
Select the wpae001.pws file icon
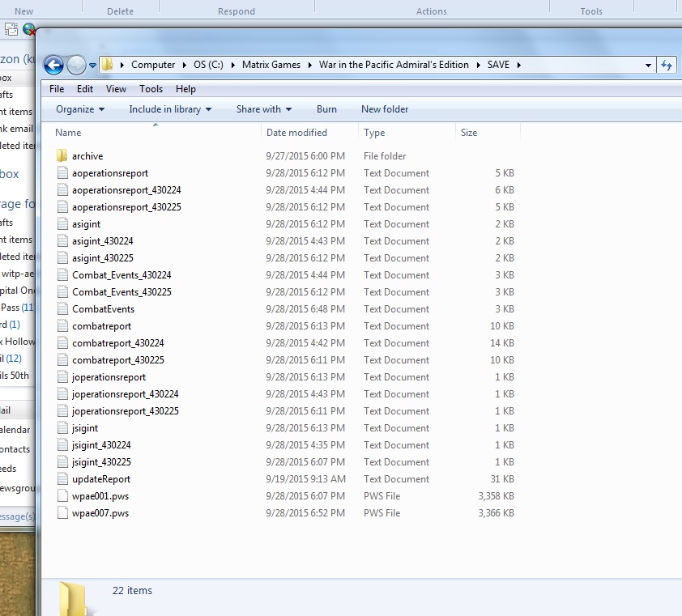(x=62, y=495)
